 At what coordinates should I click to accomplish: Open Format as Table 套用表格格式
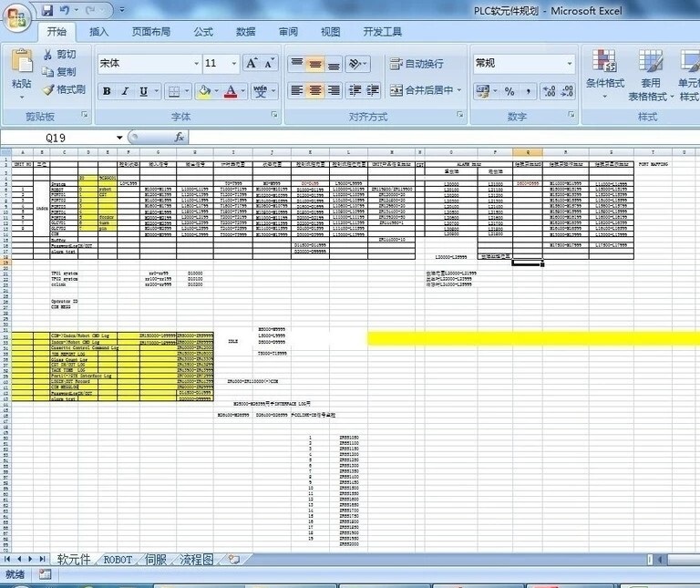click(651, 74)
